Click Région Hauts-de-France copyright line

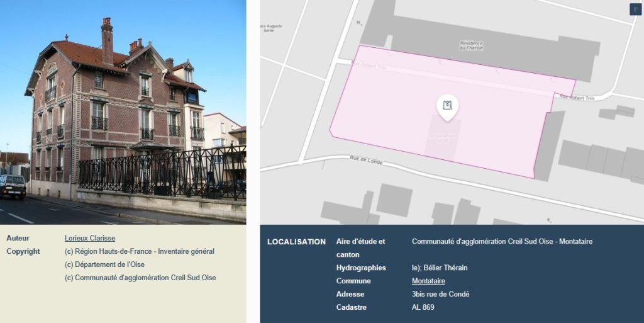coord(140,251)
